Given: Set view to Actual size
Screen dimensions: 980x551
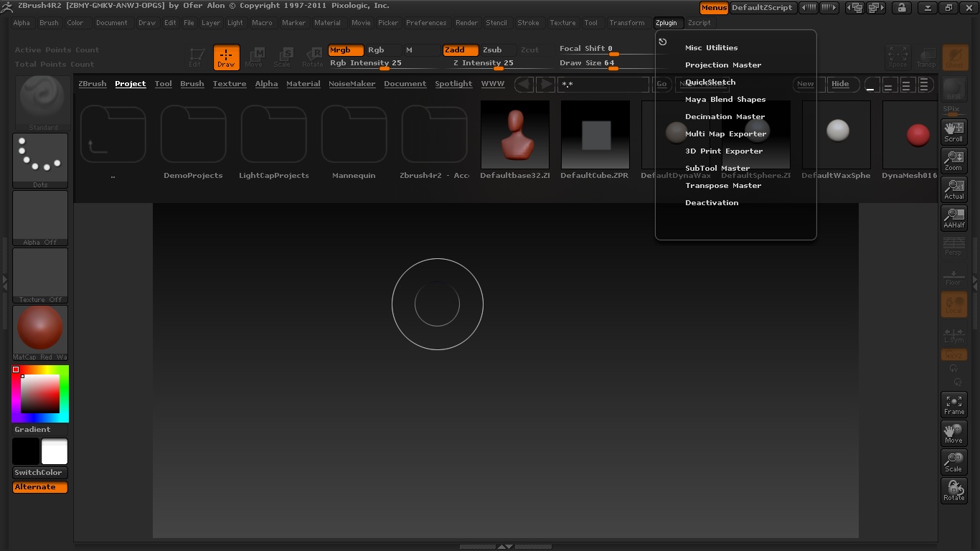Looking at the screenshot, I should [953, 189].
